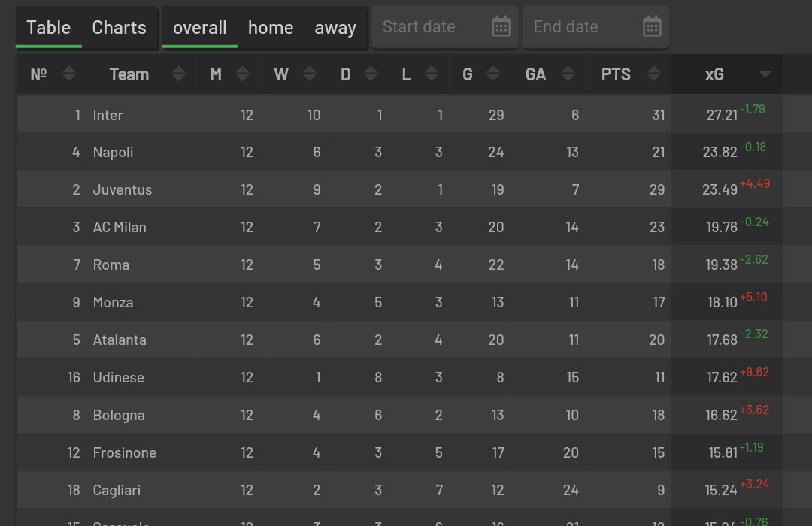This screenshot has height=526, width=812.
Task: Sort by wins (W) column arrows
Action: click(x=310, y=74)
